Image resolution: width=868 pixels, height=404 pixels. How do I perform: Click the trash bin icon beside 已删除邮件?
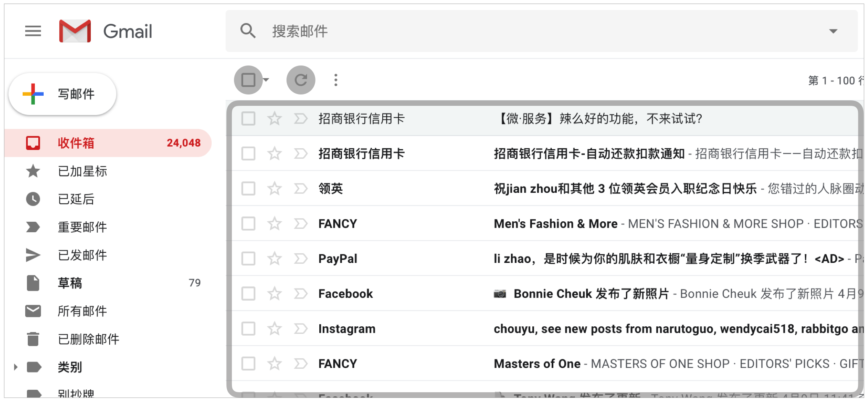coord(33,339)
